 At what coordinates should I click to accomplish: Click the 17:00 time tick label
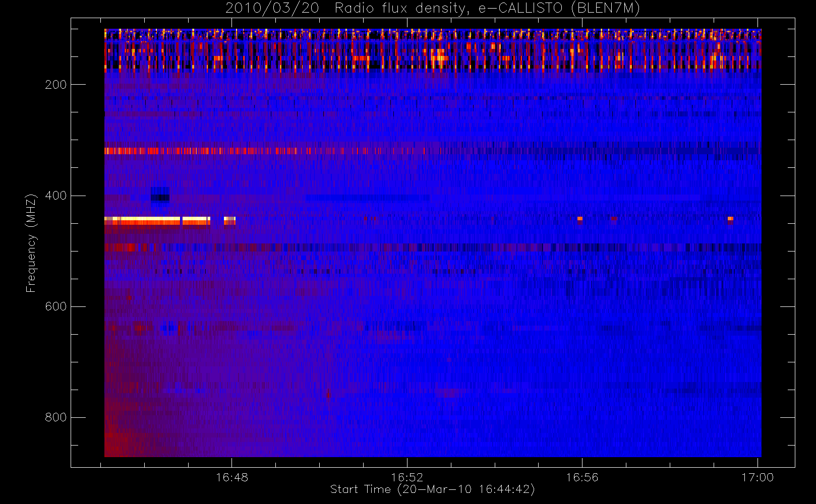tap(757, 477)
